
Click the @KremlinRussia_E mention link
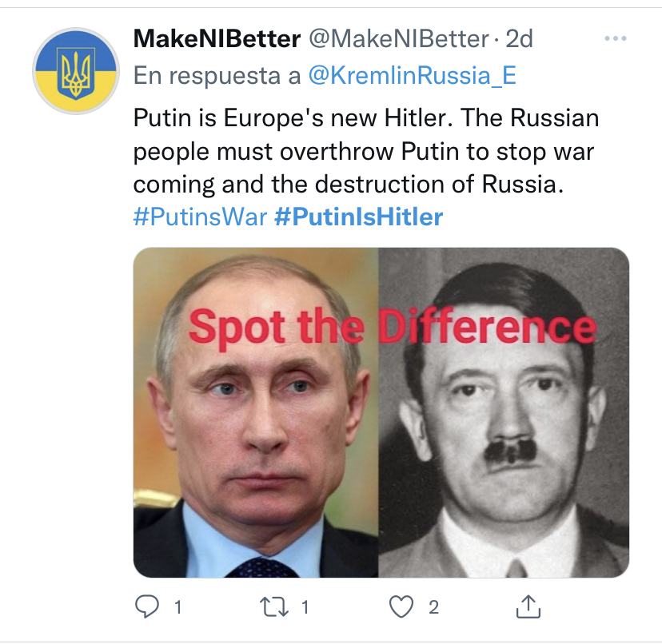pyautogui.click(x=413, y=76)
